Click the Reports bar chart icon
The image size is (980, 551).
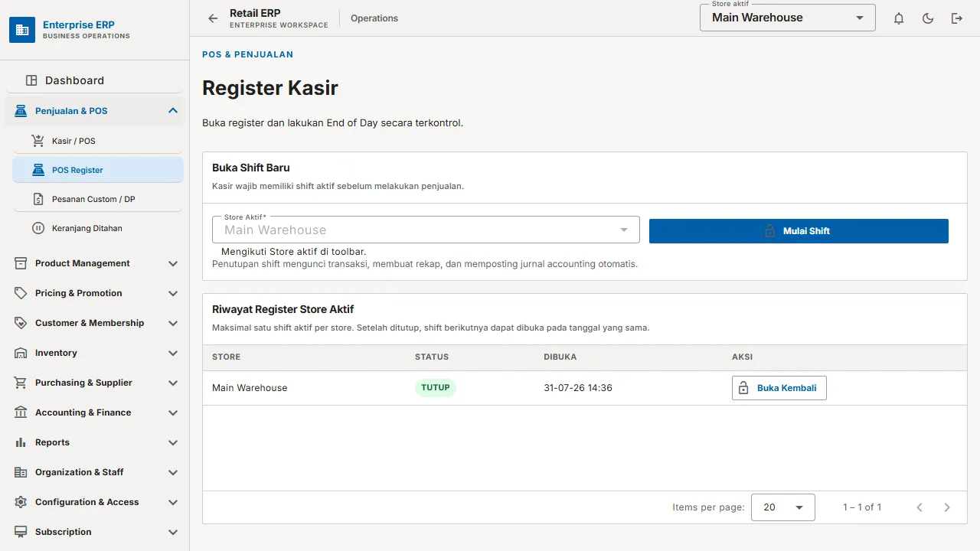click(x=21, y=442)
